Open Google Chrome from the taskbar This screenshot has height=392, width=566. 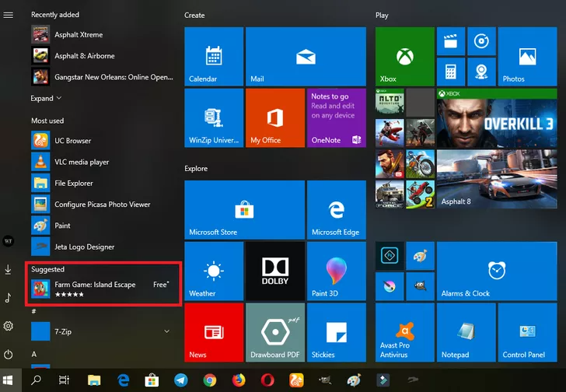point(210,380)
